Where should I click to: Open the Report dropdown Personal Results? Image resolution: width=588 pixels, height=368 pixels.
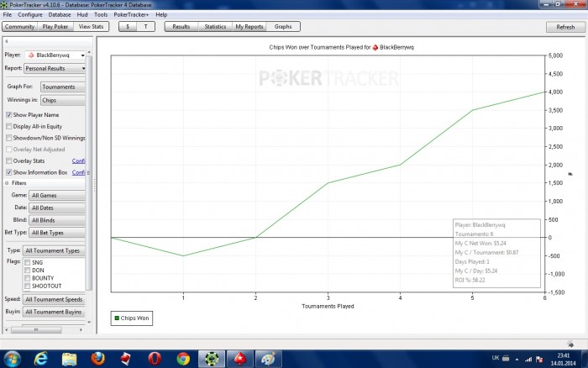click(55, 69)
